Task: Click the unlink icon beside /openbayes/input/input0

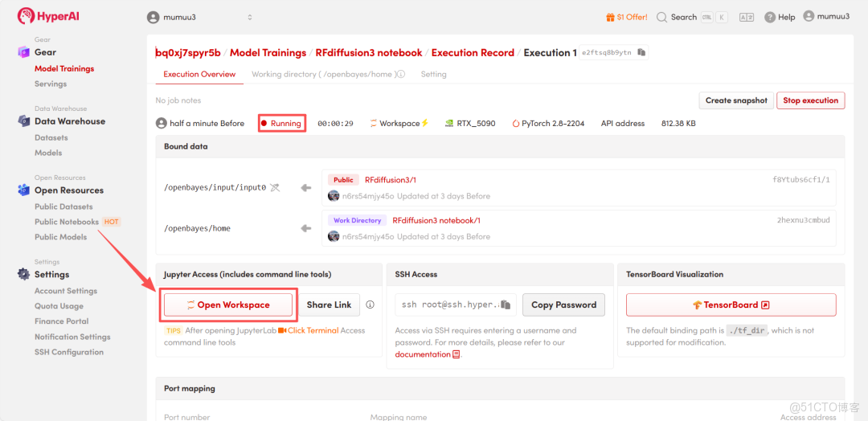Action: 275,188
